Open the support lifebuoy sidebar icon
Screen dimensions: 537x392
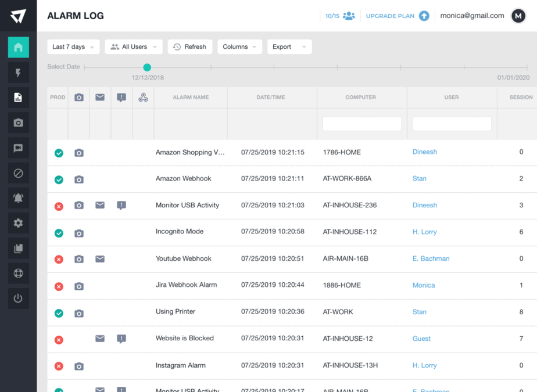(x=18, y=273)
